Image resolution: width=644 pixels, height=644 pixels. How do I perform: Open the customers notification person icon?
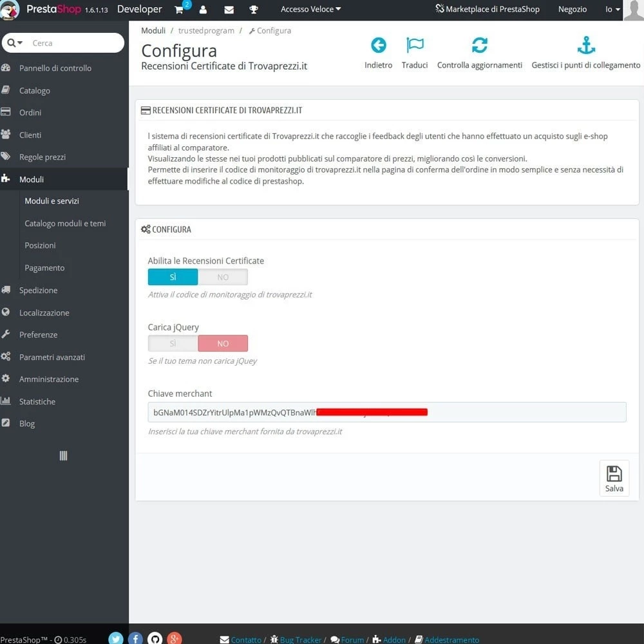[203, 10]
